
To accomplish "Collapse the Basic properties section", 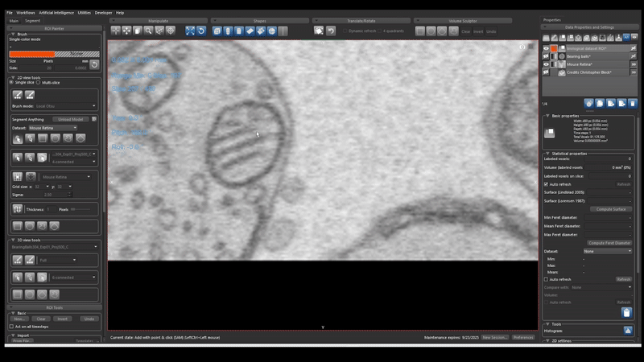I will click(x=547, y=116).
